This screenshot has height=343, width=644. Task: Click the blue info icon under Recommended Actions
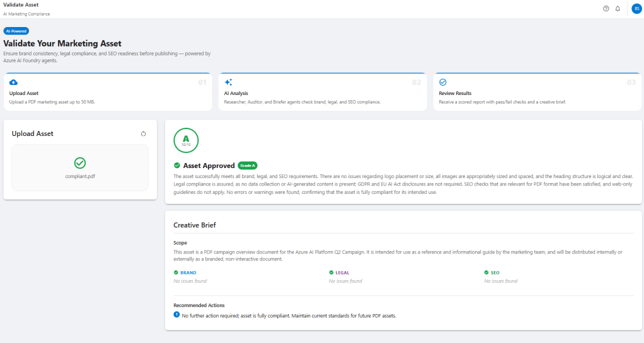[x=176, y=314]
